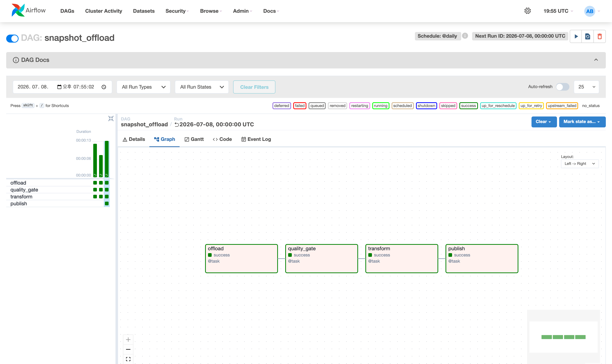Click the DAG Docs info icon
The width and height of the screenshot is (612, 364).
(16, 60)
